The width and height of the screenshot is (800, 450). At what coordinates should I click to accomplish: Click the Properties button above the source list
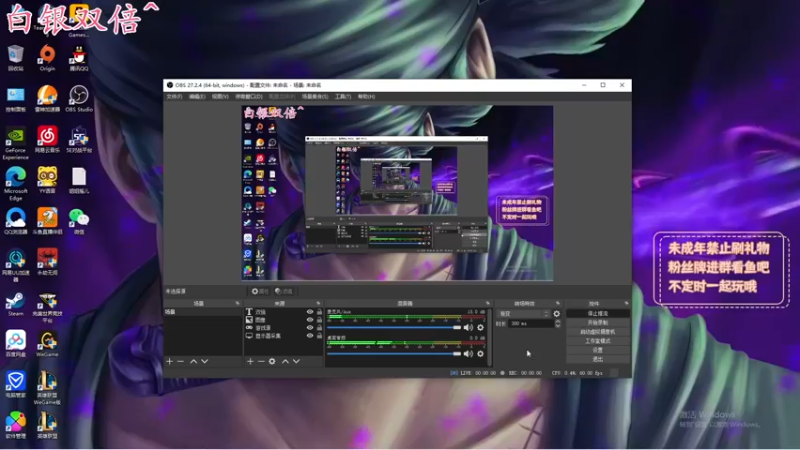260,291
